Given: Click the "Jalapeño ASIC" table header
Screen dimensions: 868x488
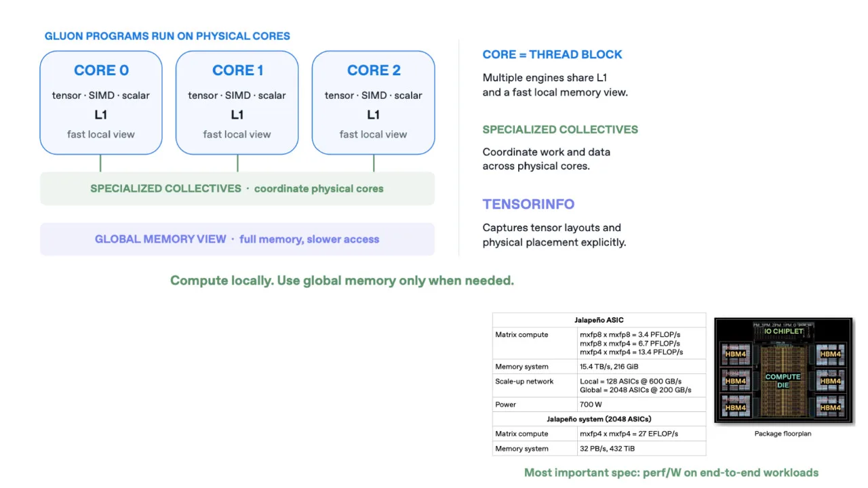Looking at the screenshot, I should coord(599,320).
